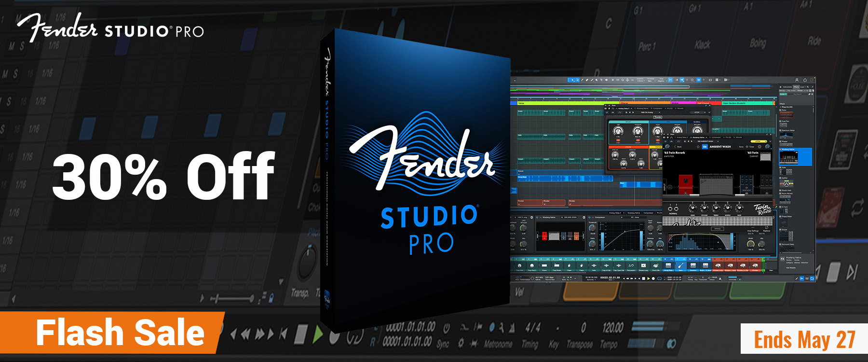Click the Metronome label in background transport
868x362 pixels.
click(498, 344)
